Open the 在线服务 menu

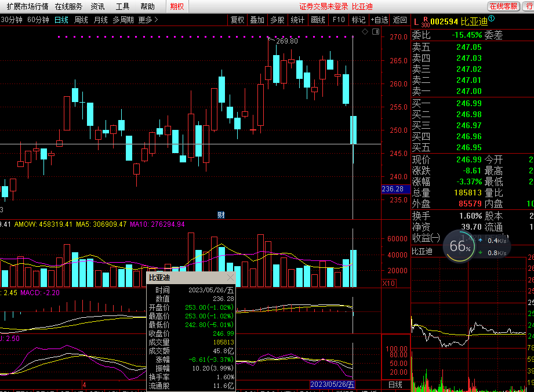tap(68, 6)
